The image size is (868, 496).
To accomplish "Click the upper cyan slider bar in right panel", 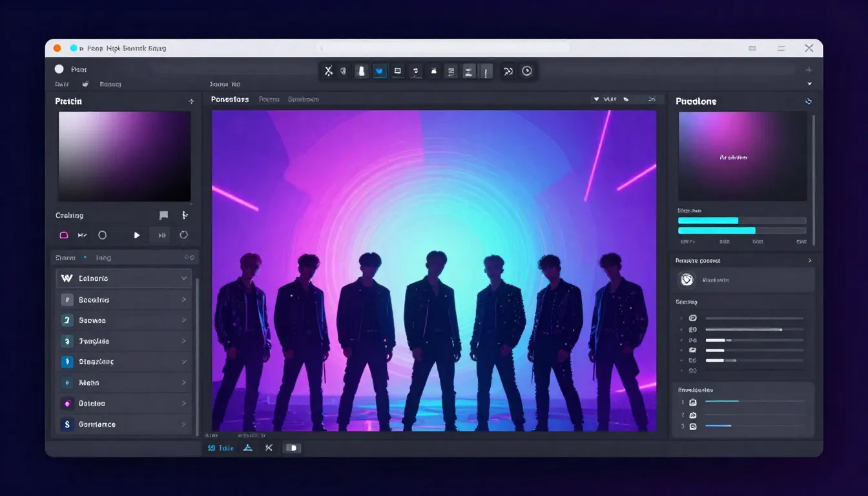I will pyautogui.click(x=708, y=221).
